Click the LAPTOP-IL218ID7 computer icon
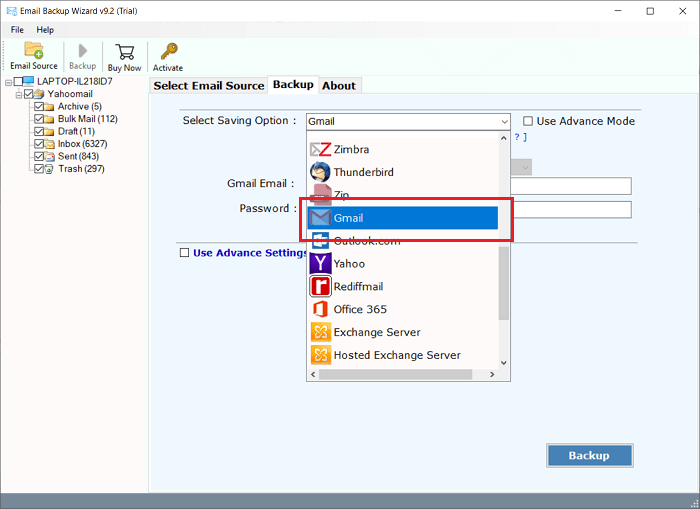The image size is (700, 509). click(x=29, y=81)
